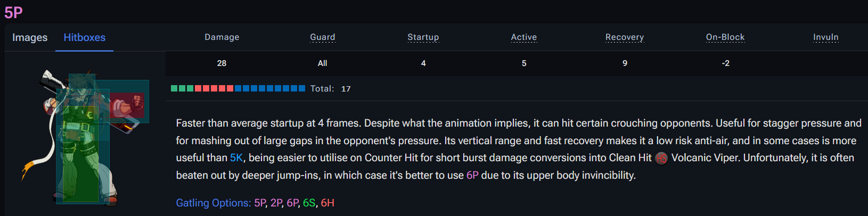868x216 pixels.
Task: Click the green startup frames in meter
Action: pyautogui.click(x=182, y=88)
